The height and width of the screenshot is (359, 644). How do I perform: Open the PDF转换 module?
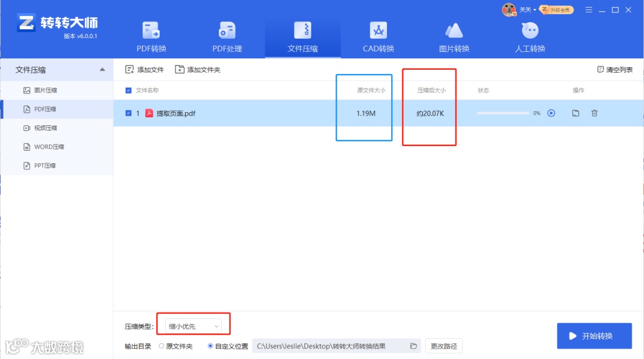151,38
